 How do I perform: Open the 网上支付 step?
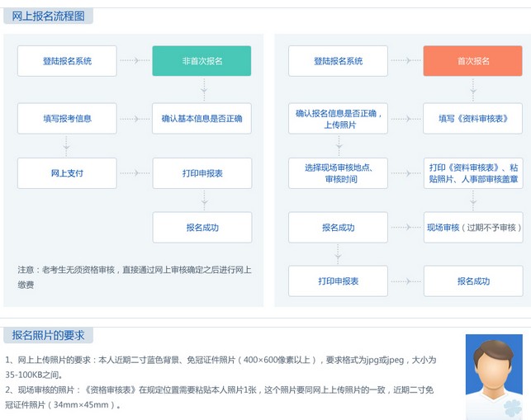click(67, 173)
